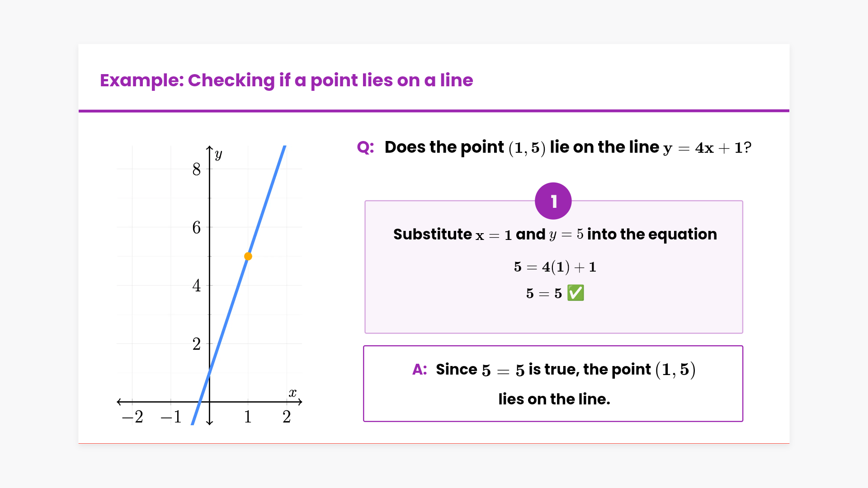Click 'lies on the line.' in answer box
The height and width of the screenshot is (488, 868).
[554, 399]
